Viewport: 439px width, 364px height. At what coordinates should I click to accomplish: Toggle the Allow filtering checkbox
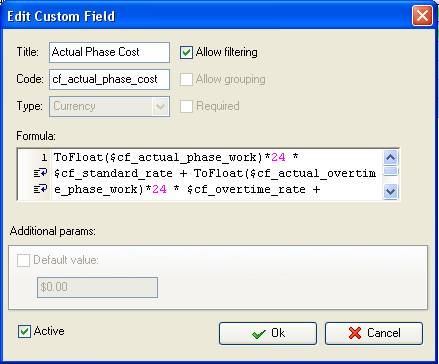(186, 52)
